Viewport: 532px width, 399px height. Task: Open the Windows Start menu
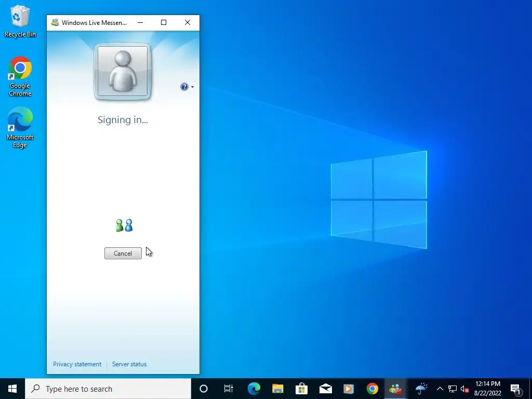[12, 389]
